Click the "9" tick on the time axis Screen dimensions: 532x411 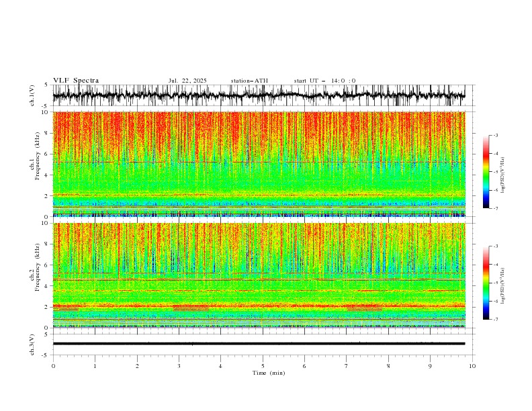click(430, 366)
